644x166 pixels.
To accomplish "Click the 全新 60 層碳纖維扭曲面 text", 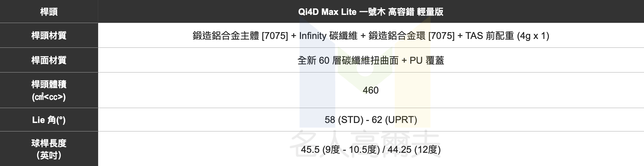I will [347, 60].
